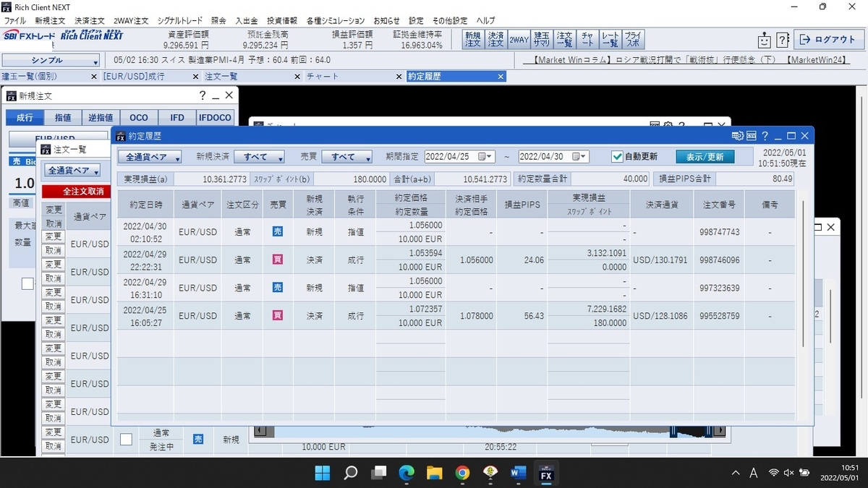The height and width of the screenshot is (488, 868).
Task: Click the help book icon beside ログアウト
Action: (782, 40)
